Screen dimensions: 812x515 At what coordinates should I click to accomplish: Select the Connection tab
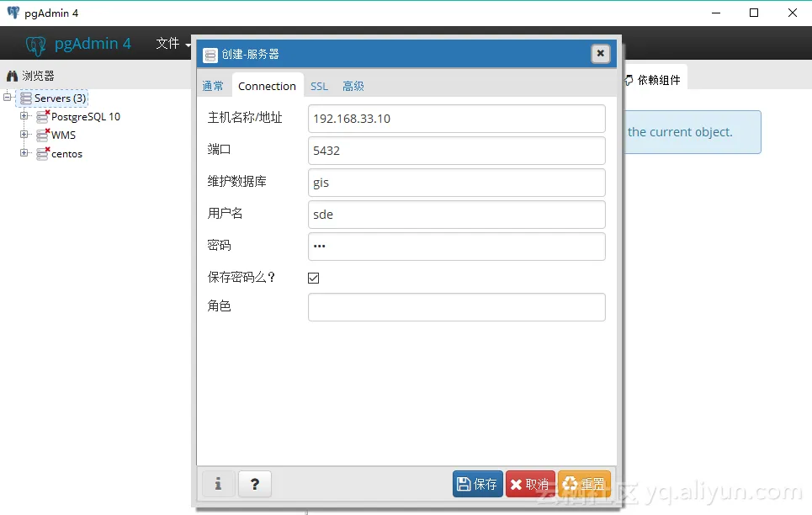[x=268, y=85]
